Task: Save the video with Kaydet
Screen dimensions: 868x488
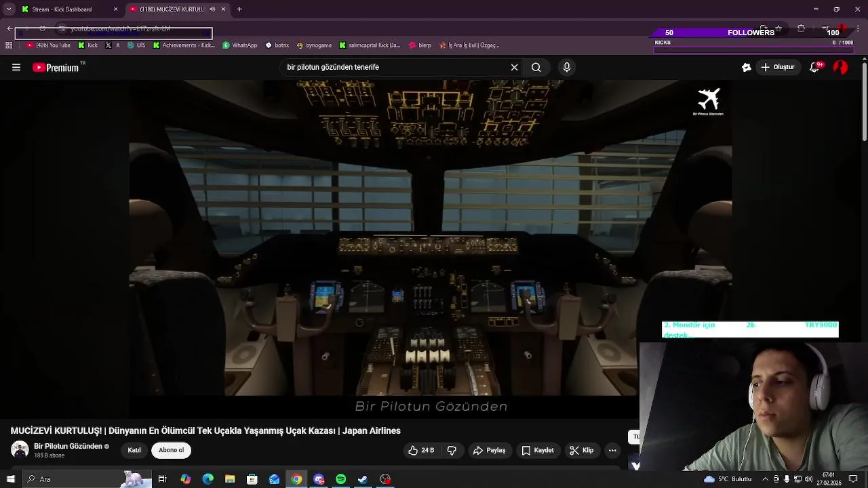Action: pos(538,450)
